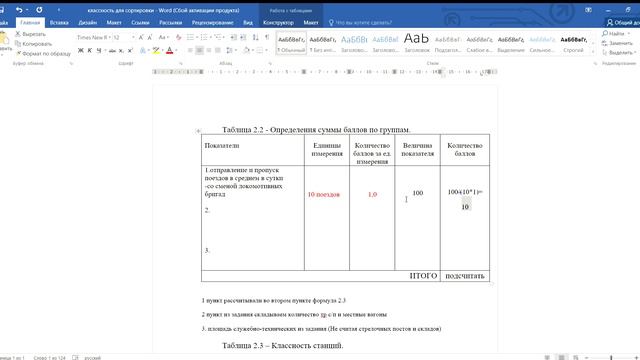Open the Рецензирование (Review) tab
640x360 pixels.
[213, 22]
